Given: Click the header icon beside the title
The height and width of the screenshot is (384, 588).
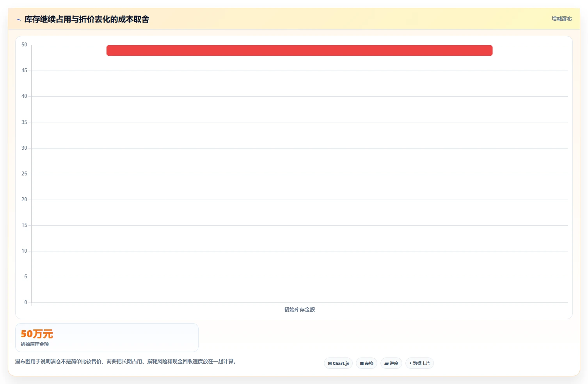Looking at the screenshot, I should [x=18, y=19].
